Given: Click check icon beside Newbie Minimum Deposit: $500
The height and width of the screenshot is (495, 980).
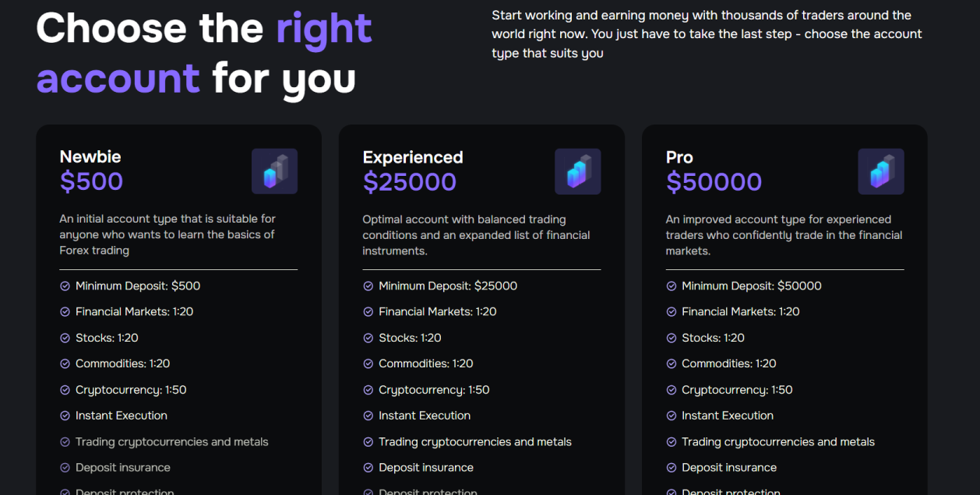Looking at the screenshot, I should pos(65,286).
